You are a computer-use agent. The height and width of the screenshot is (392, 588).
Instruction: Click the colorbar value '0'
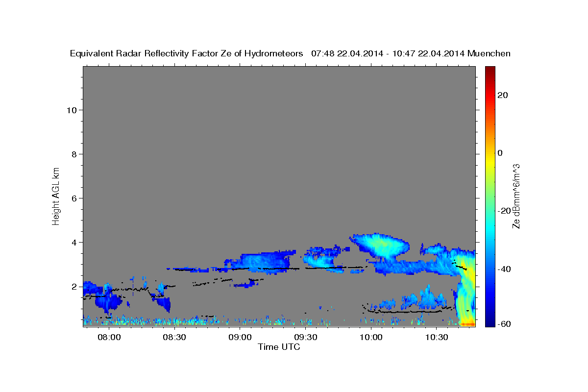tap(500, 153)
